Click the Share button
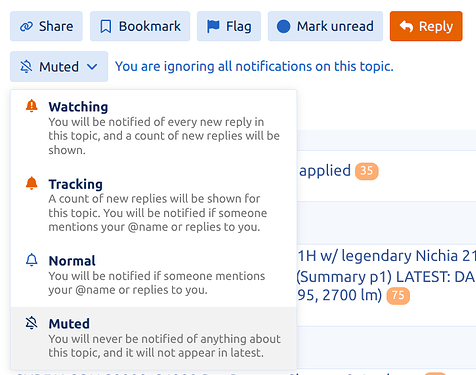 pyautogui.click(x=46, y=26)
